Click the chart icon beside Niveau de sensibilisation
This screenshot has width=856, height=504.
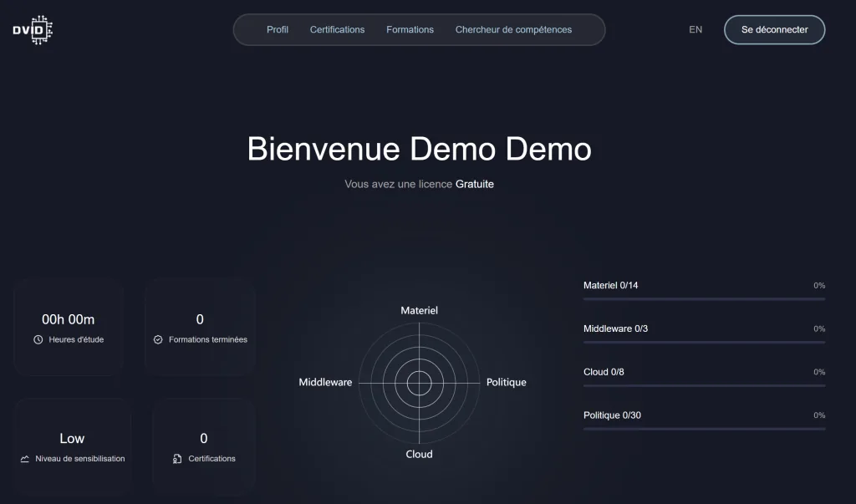coord(24,459)
